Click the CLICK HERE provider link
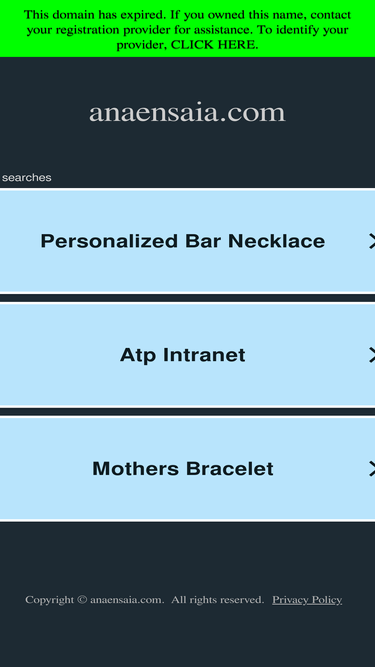This screenshot has height=667, width=375. coord(214,44)
